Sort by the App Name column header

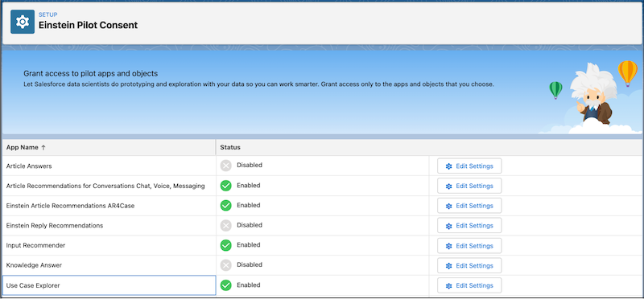[109, 147]
